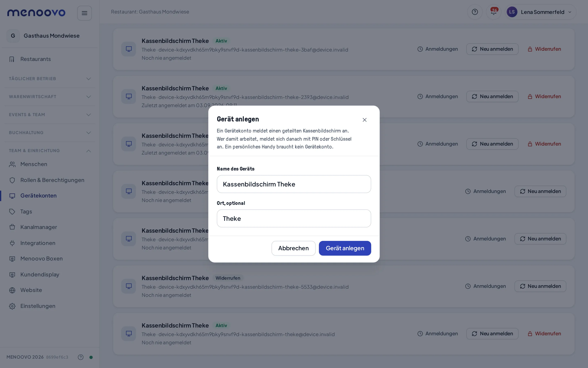The height and width of the screenshot is (368, 588).
Task: Click the version hash 8699ef6c3
Action: click(57, 357)
